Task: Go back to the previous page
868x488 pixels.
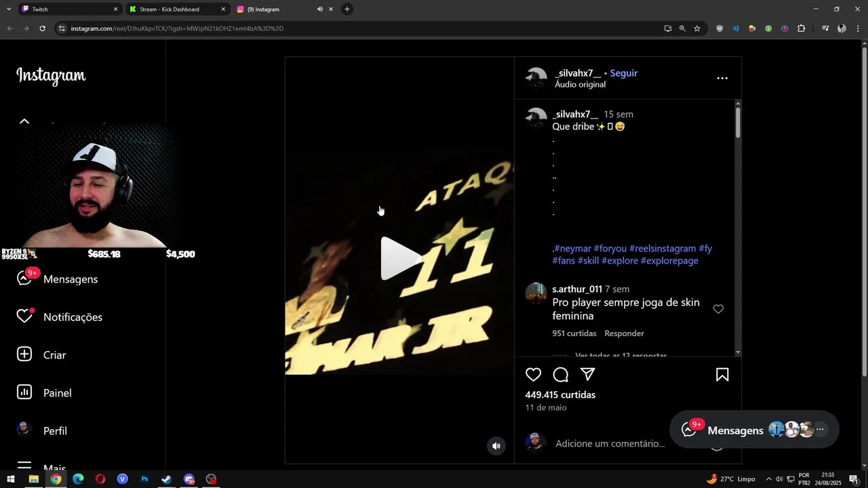Action: pos(9,28)
